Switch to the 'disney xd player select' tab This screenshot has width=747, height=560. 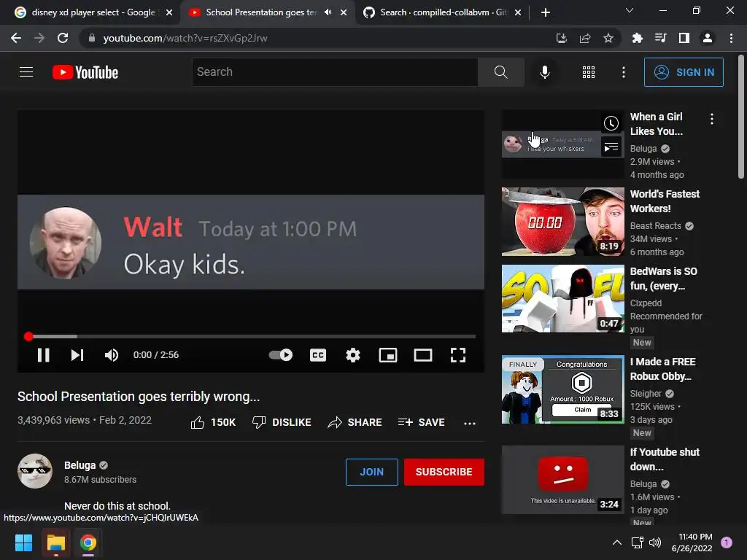pyautogui.click(x=93, y=12)
